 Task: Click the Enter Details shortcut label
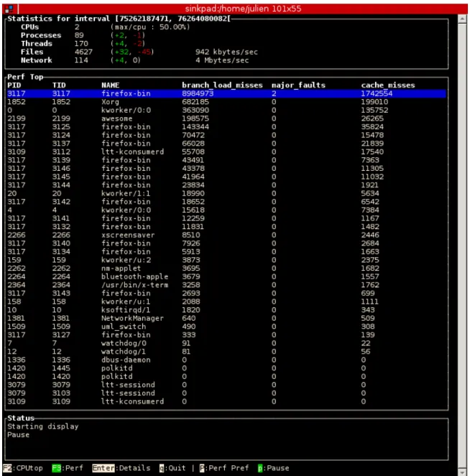pos(121,468)
